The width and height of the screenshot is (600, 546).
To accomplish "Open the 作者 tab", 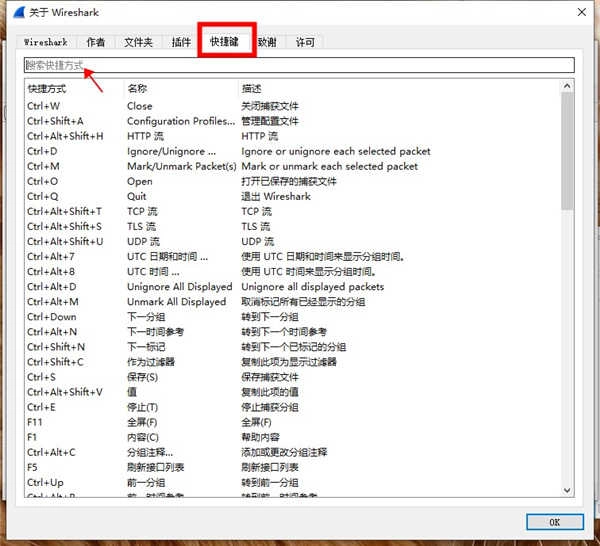I will pyautogui.click(x=95, y=42).
